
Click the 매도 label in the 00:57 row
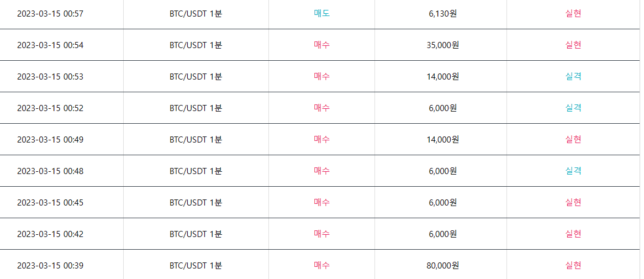(x=321, y=13)
